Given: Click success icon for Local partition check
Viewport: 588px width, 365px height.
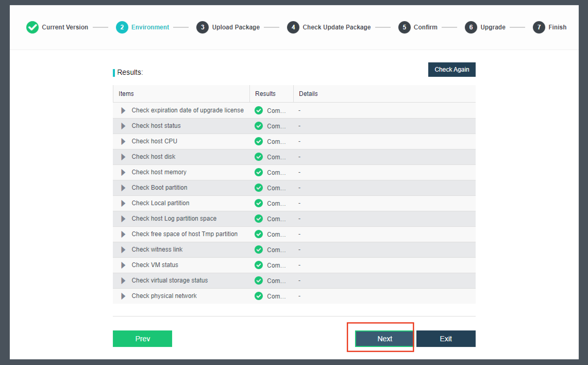Looking at the screenshot, I should tap(259, 203).
